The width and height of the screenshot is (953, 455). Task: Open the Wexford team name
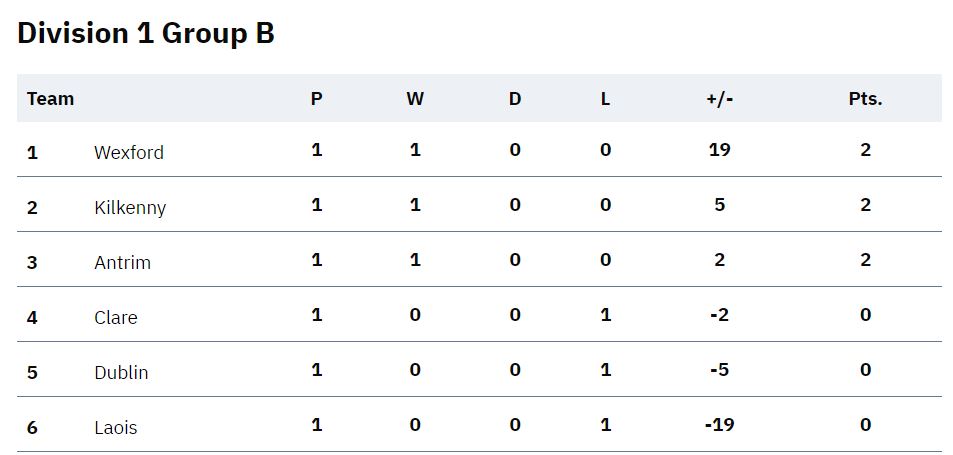(x=129, y=152)
